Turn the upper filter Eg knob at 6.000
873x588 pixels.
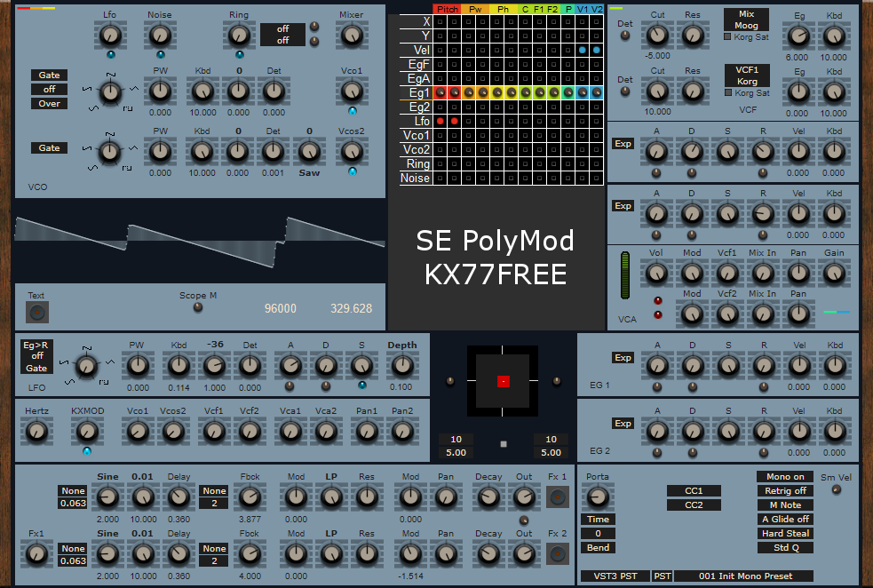click(798, 36)
